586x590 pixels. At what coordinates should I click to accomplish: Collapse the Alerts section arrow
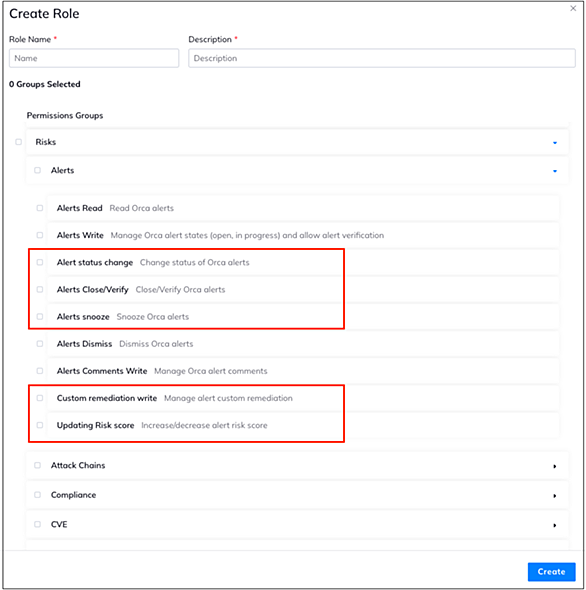(x=555, y=171)
